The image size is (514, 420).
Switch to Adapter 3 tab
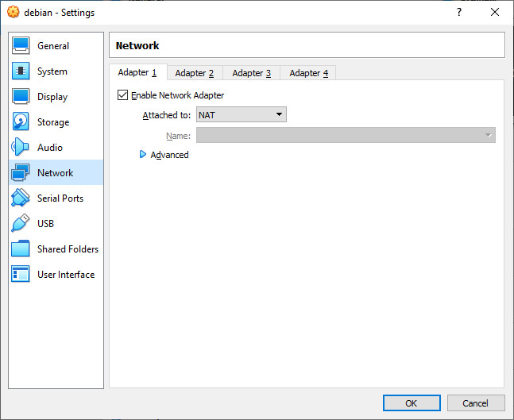(x=251, y=73)
